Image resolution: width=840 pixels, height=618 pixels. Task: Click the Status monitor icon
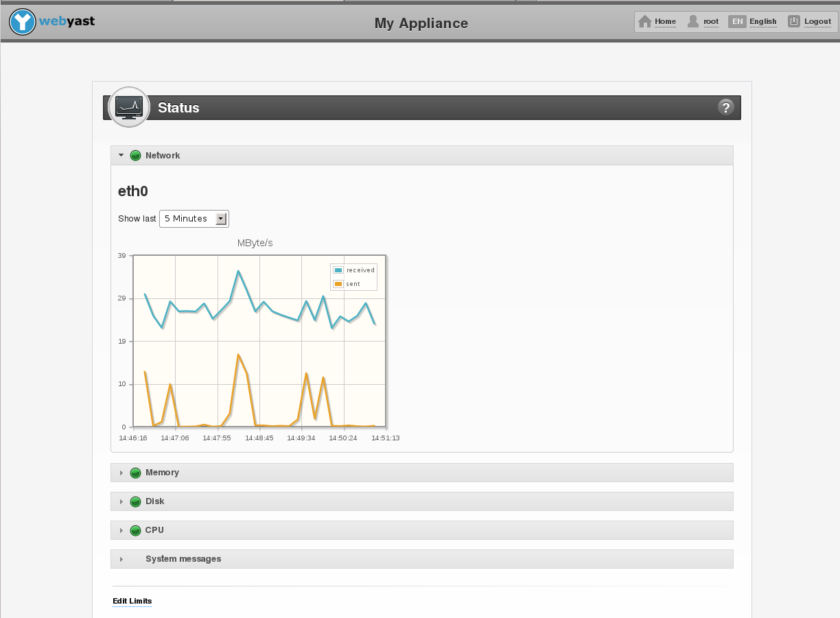tap(129, 107)
